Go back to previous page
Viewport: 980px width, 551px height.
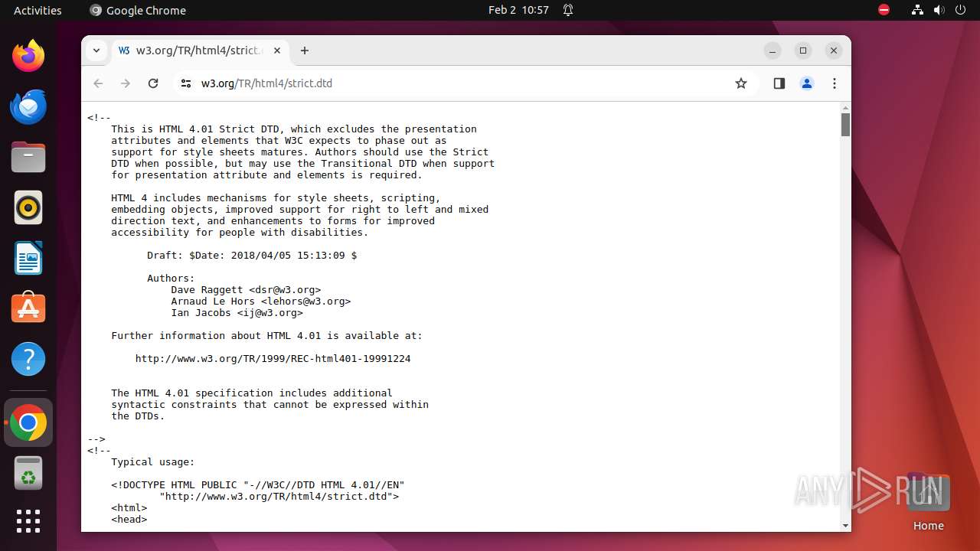[x=98, y=83]
